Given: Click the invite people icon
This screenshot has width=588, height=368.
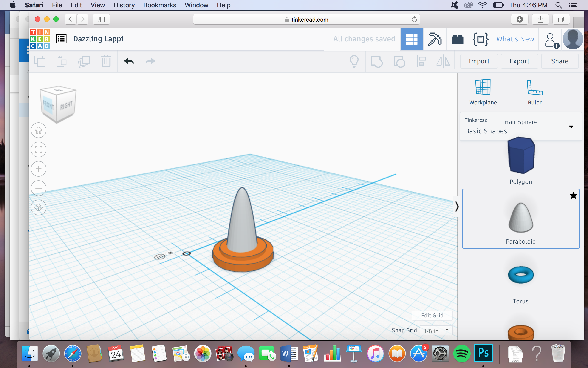Looking at the screenshot, I should 552,40.
